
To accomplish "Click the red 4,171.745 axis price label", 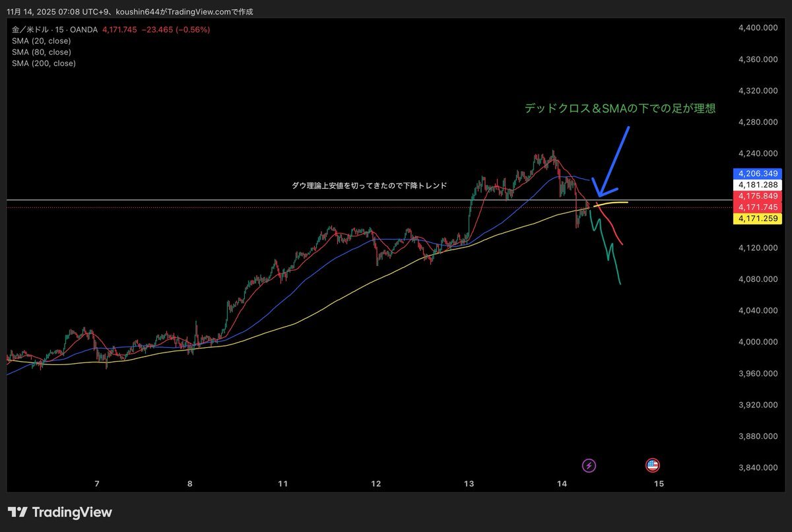I will pos(757,207).
